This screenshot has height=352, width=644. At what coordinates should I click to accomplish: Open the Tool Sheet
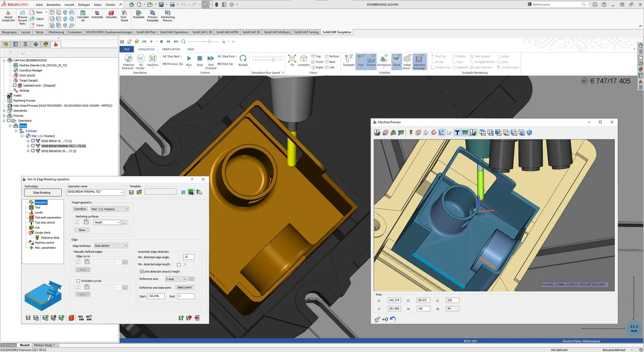point(124,16)
